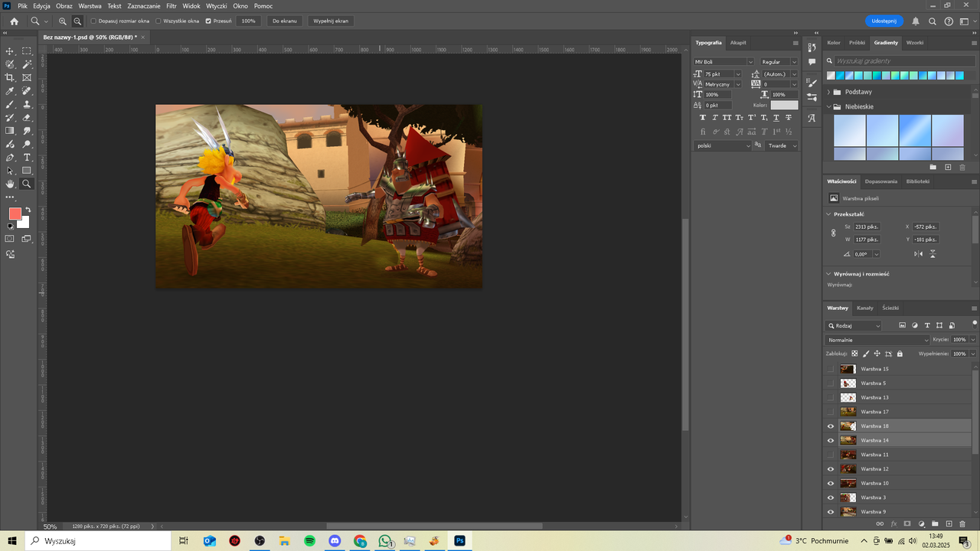Select the Path Selection arrow tool
This screenshot has height=551, width=980.
[x=10, y=171]
